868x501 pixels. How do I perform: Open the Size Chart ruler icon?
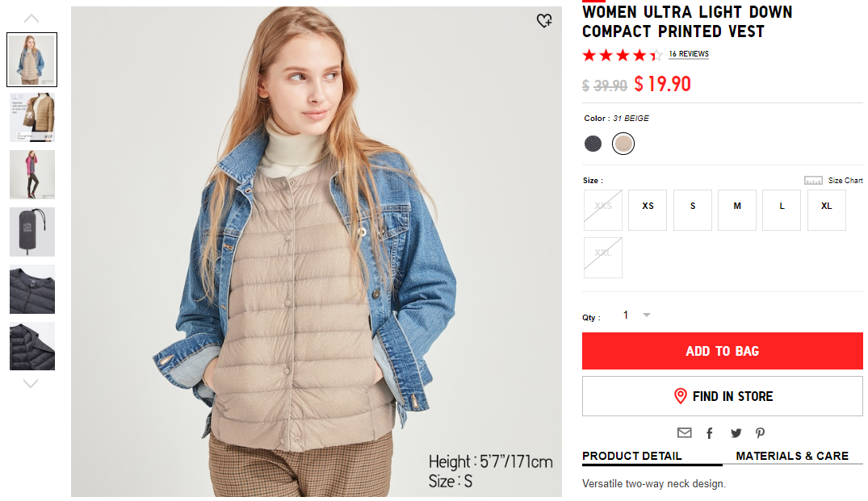(x=813, y=180)
